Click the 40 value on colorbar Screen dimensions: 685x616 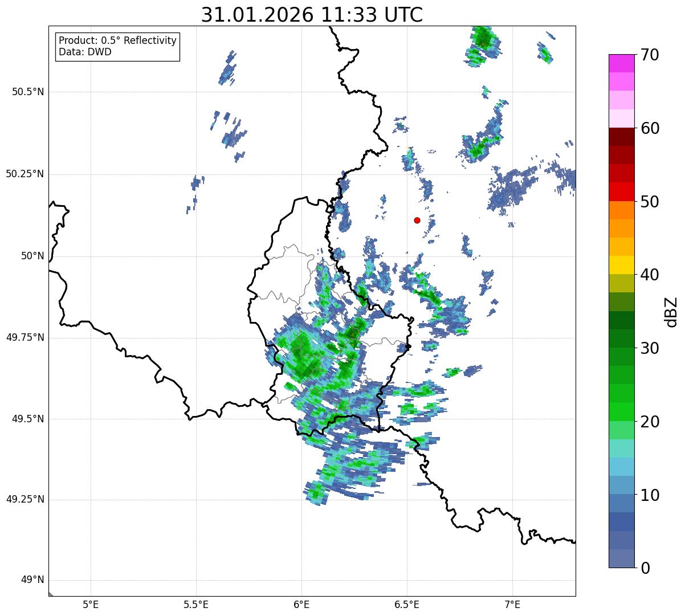651,275
